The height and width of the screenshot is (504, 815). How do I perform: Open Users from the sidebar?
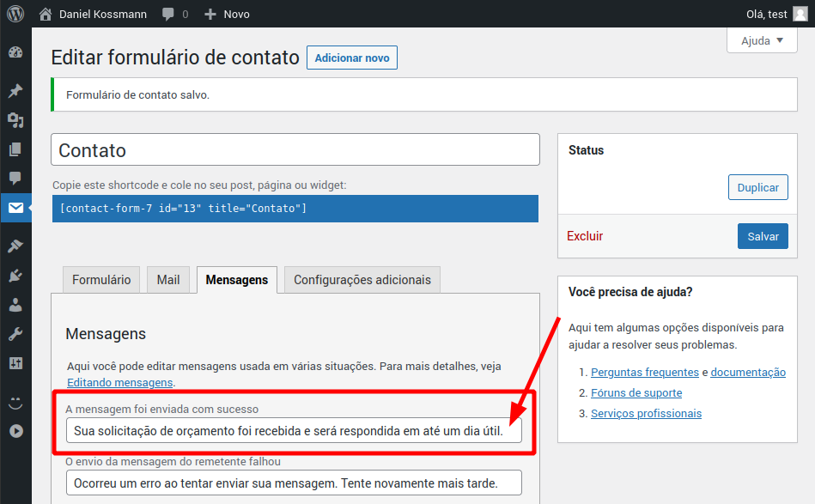click(15, 305)
